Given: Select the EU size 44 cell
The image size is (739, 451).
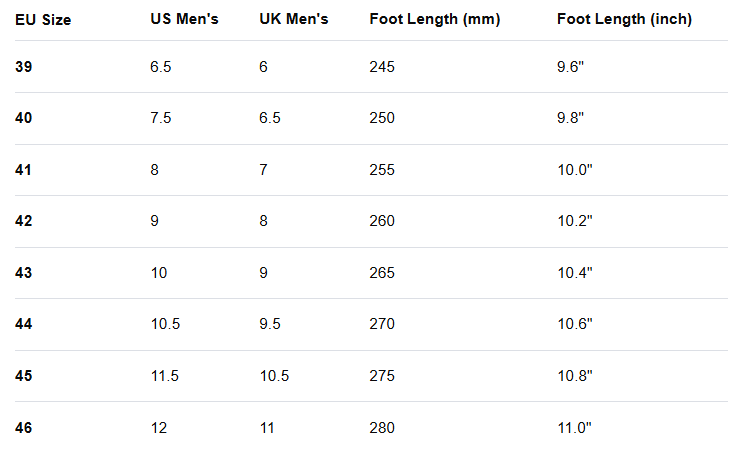Looking at the screenshot, I should point(24,324).
